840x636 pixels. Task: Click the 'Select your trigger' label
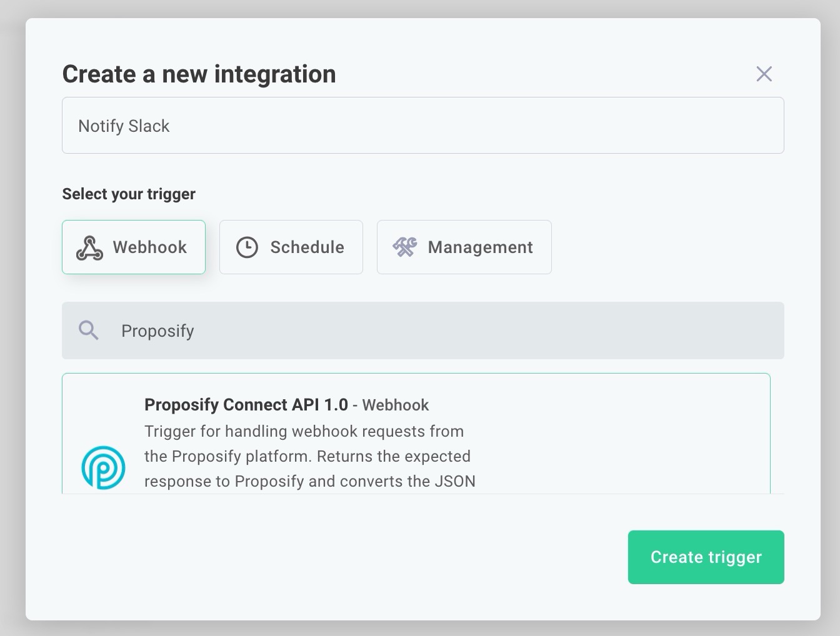(x=129, y=194)
